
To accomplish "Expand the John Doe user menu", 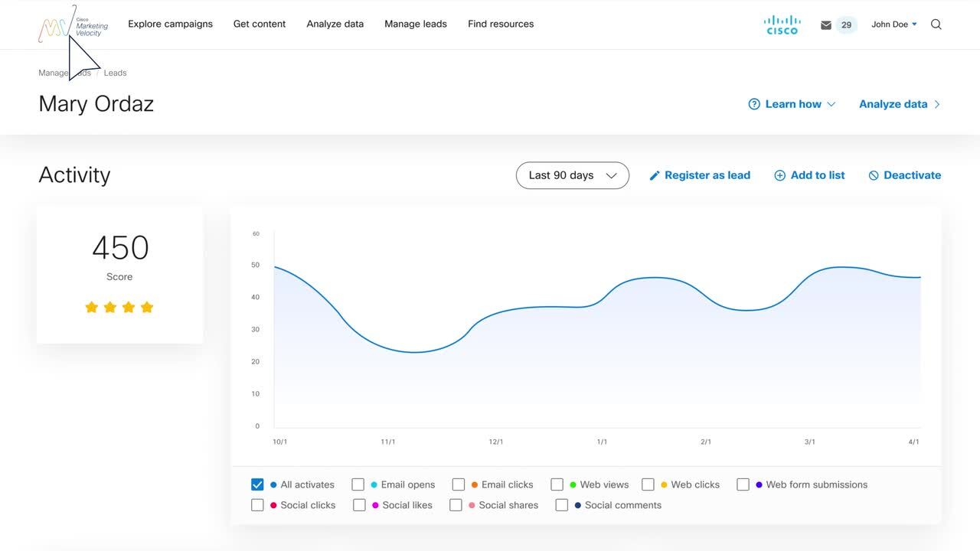I will click(893, 24).
